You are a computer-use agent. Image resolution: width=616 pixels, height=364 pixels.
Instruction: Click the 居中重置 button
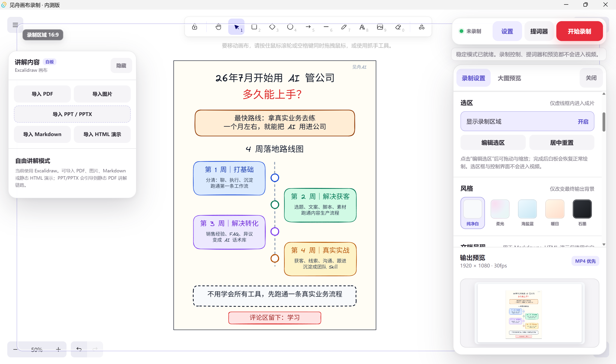click(561, 142)
